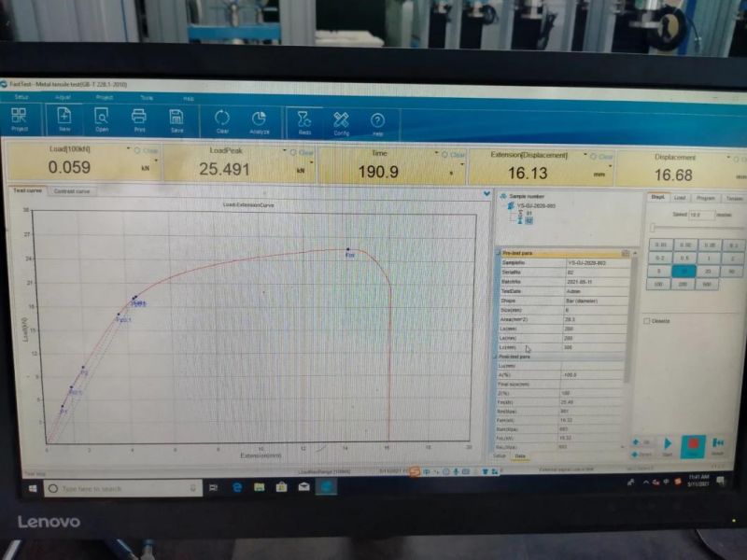Open Load channel dropdown arrow

128,148
